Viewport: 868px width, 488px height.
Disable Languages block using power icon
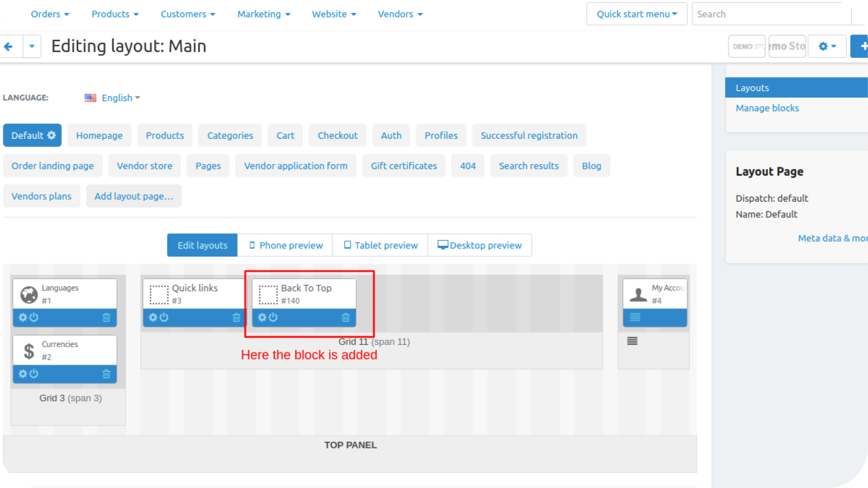(34, 318)
